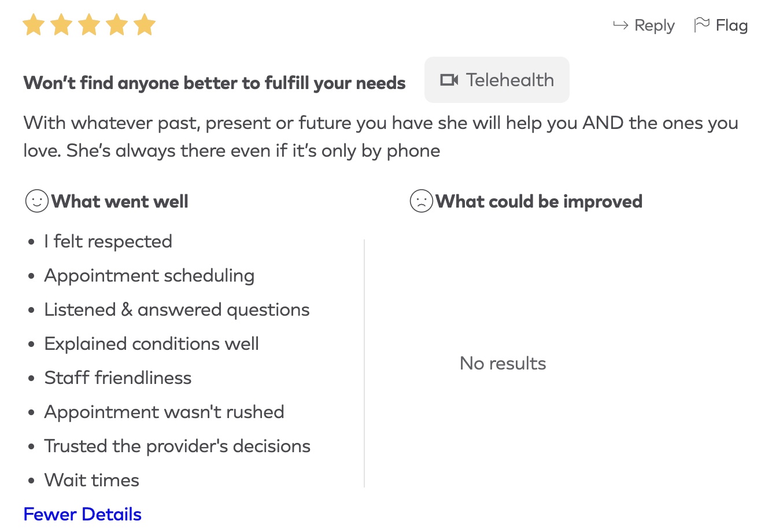Click the Telehealth badge

497,80
